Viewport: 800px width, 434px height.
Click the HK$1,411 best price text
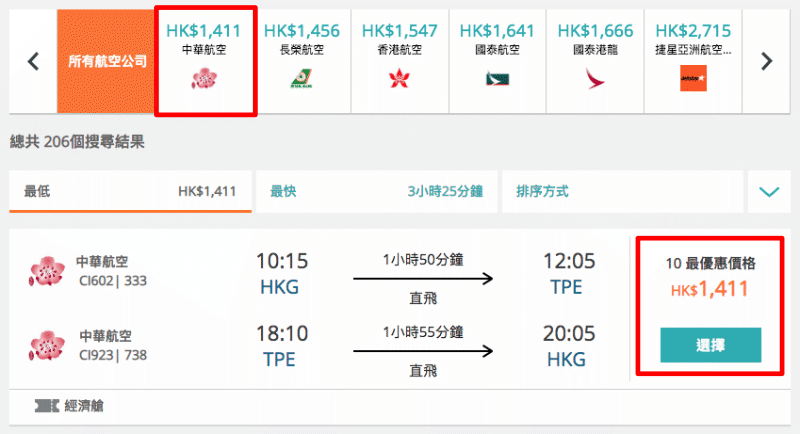710,289
